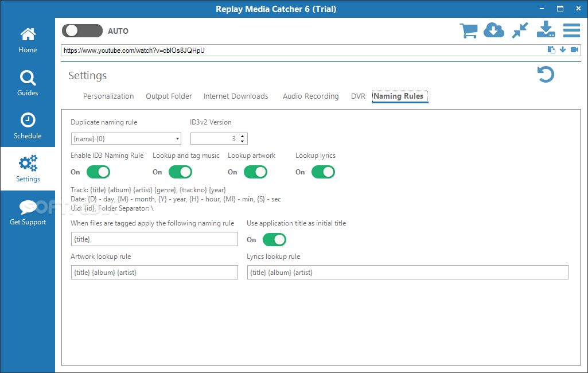The height and width of the screenshot is (373, 588).
Task: Click the shopping cart purchase icon
Action: pos(468,30)
